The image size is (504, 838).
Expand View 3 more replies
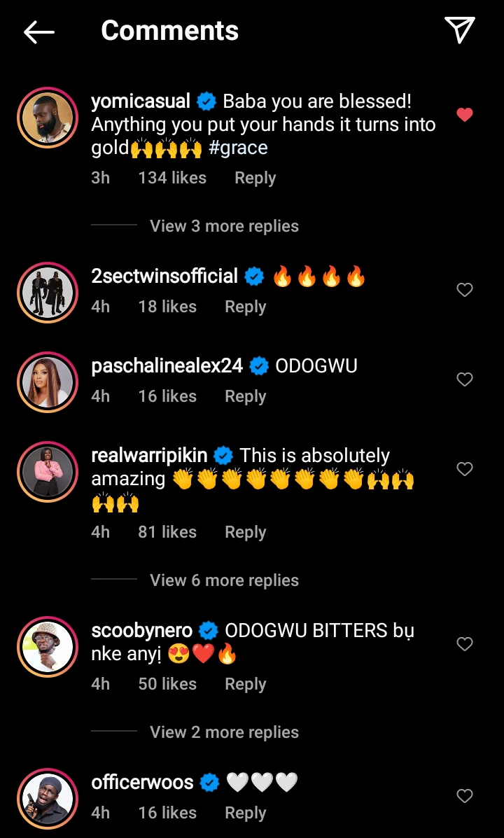[224, 226]
